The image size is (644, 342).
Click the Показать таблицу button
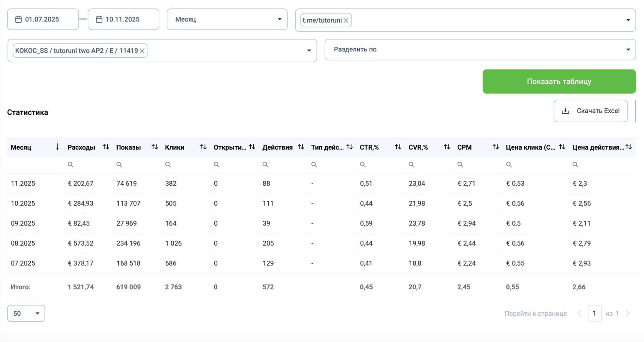(559, 81)
